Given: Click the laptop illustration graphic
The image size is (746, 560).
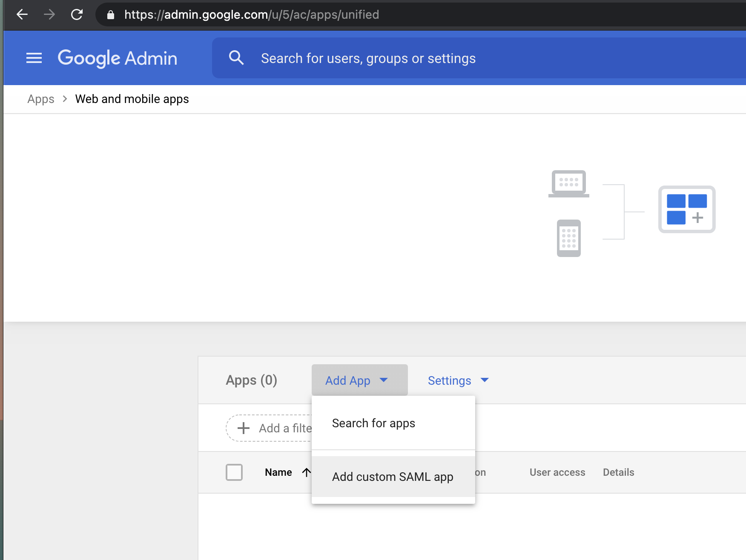Looking at the screenshot, I should [568, 183].
